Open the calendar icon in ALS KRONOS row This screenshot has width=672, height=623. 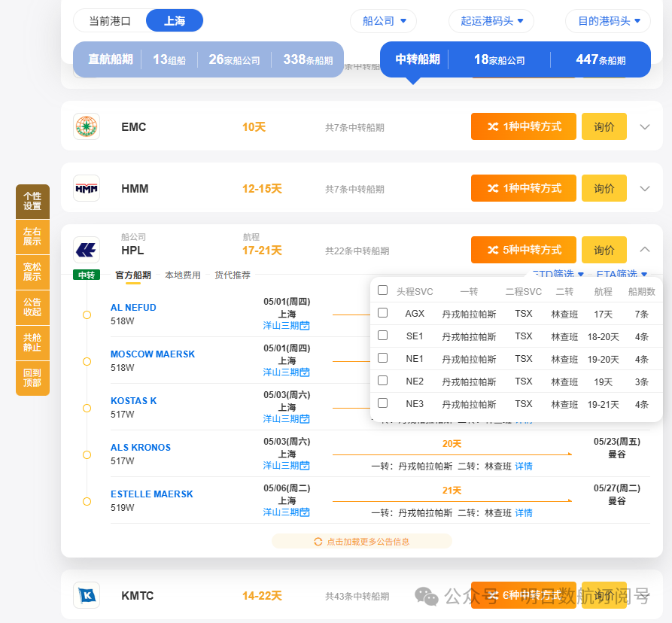point(305,466)
